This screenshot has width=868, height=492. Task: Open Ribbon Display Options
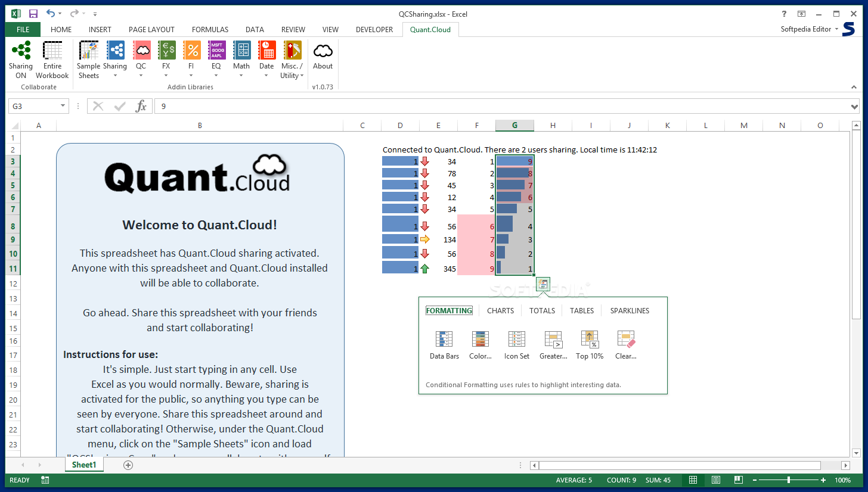click(802, 14)
